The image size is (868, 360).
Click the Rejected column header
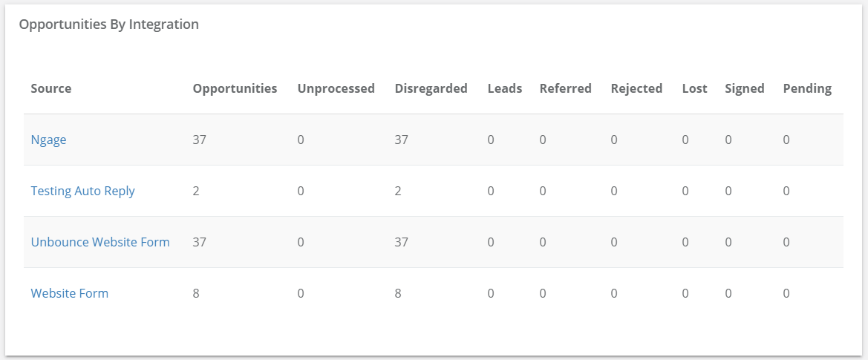pos(636,88)
